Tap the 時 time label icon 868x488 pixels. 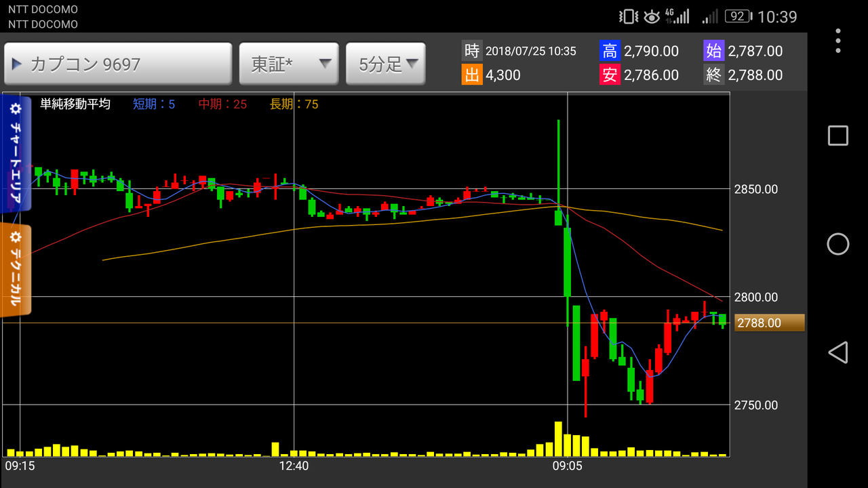point(472,51)
